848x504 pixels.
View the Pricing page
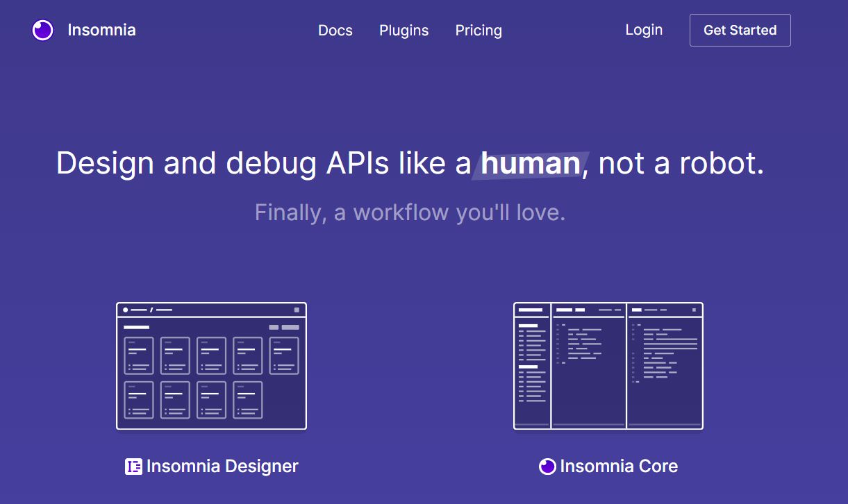point(479,31)
